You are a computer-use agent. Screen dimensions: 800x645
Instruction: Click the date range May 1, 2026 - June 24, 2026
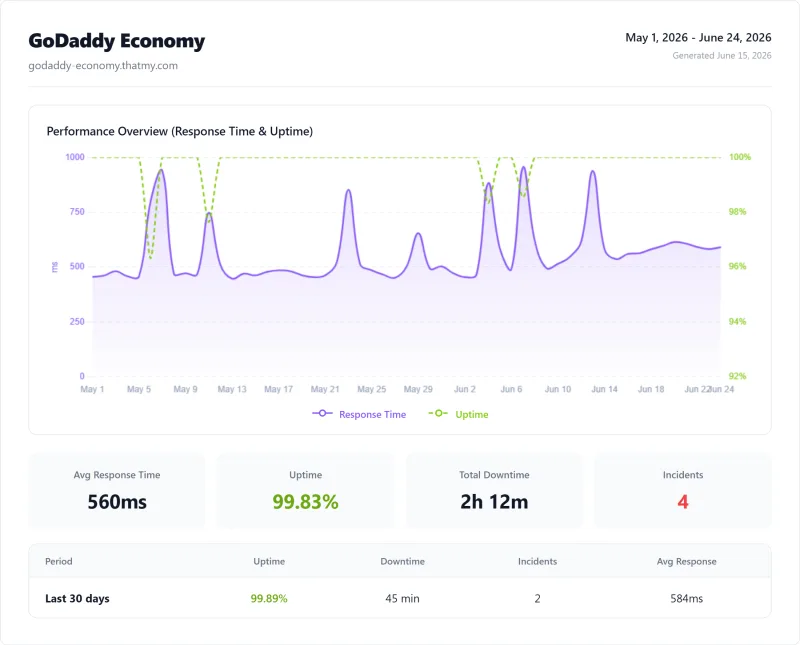(x=698, y=37)
